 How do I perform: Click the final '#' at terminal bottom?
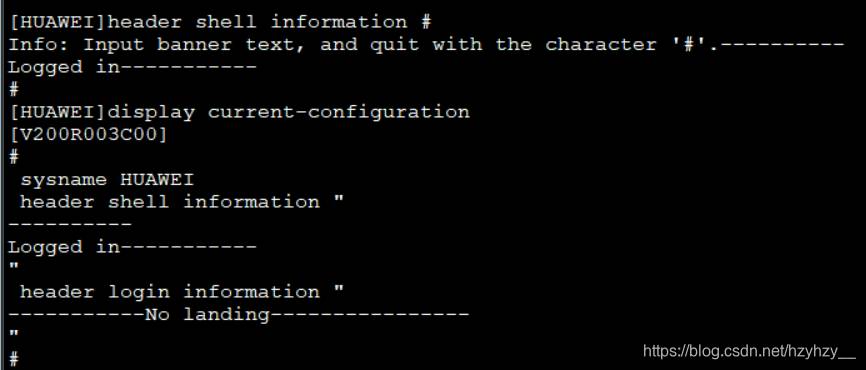[x=14, y=359]
